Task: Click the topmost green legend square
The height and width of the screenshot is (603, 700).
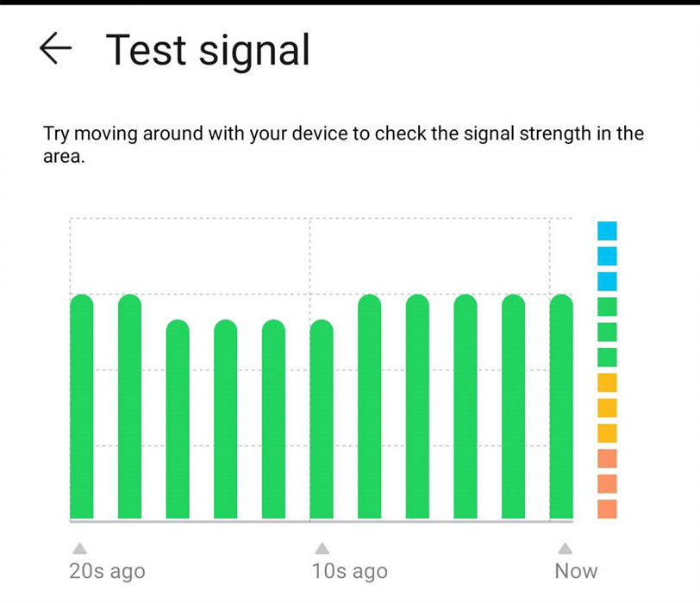Action: click(x=607, y=307)
